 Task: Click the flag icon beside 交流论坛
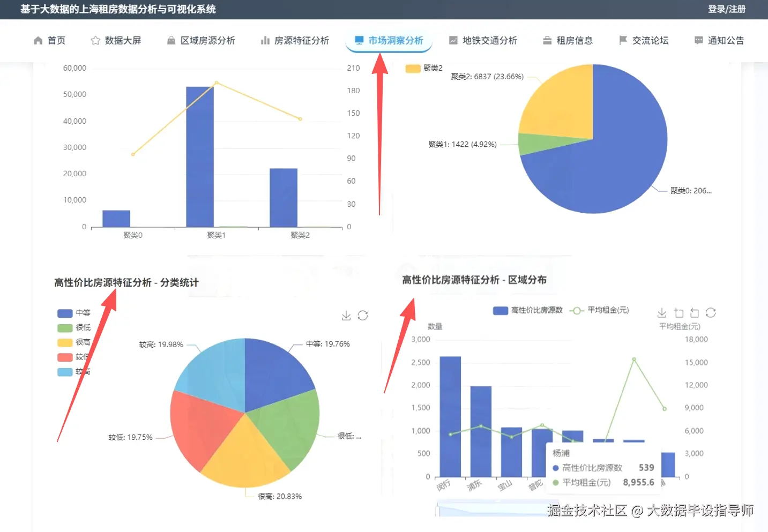623,40
